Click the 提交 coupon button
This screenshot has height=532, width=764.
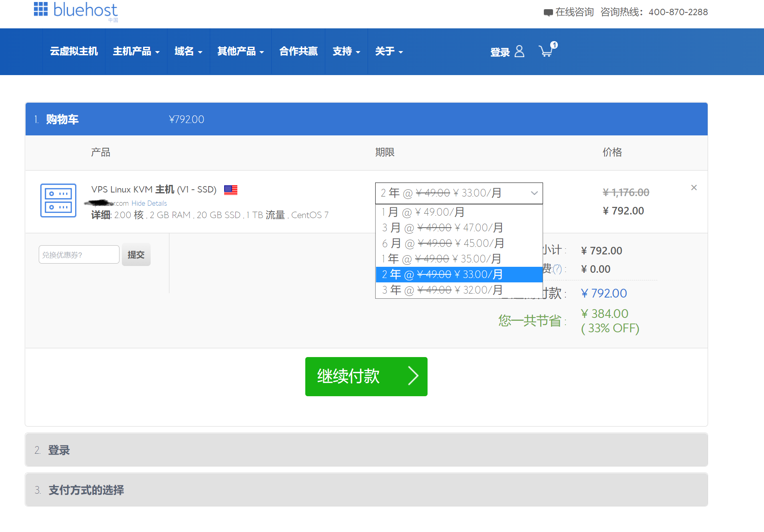[136, 255]
